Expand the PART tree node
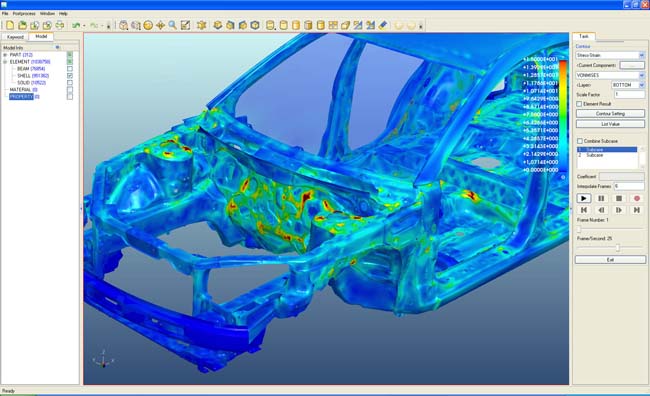650x396 pixels. (5, 55)
